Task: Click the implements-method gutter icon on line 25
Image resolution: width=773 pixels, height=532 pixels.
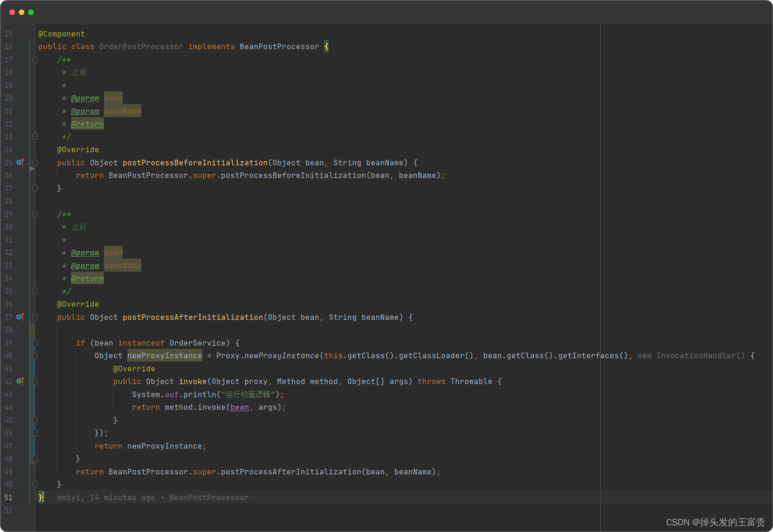Action: [x=20, y=163]
